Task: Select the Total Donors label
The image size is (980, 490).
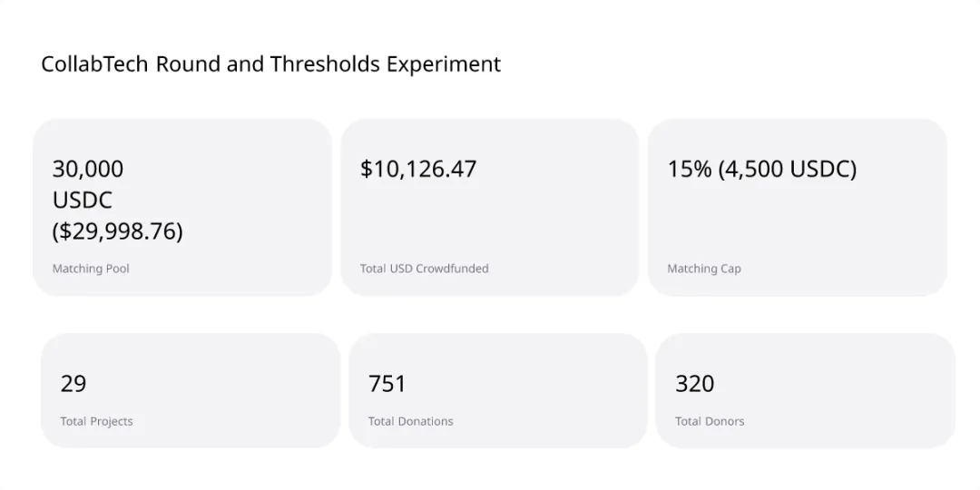Action: (710, 421)
